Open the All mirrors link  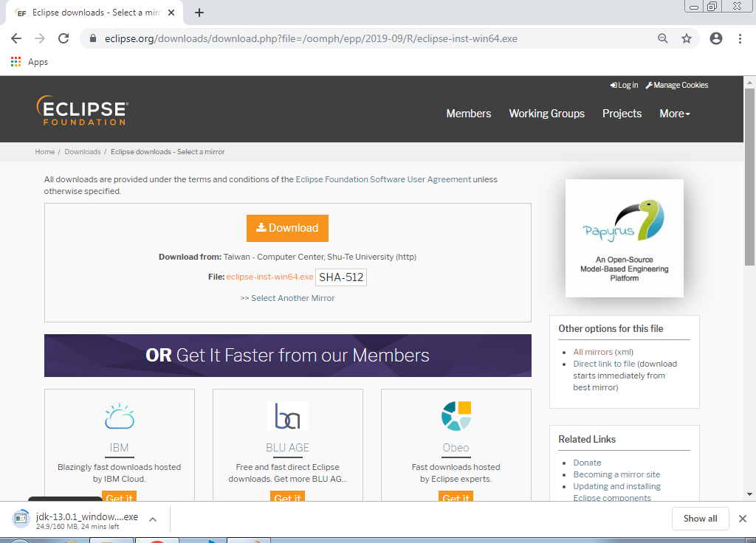click(593, 352)
